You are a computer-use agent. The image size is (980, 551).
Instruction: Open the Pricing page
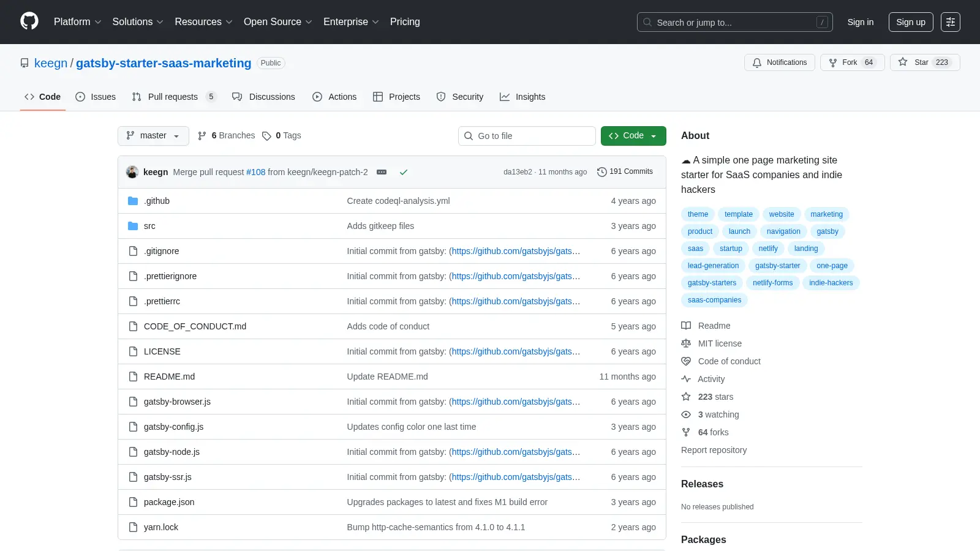tap(405, 22)
